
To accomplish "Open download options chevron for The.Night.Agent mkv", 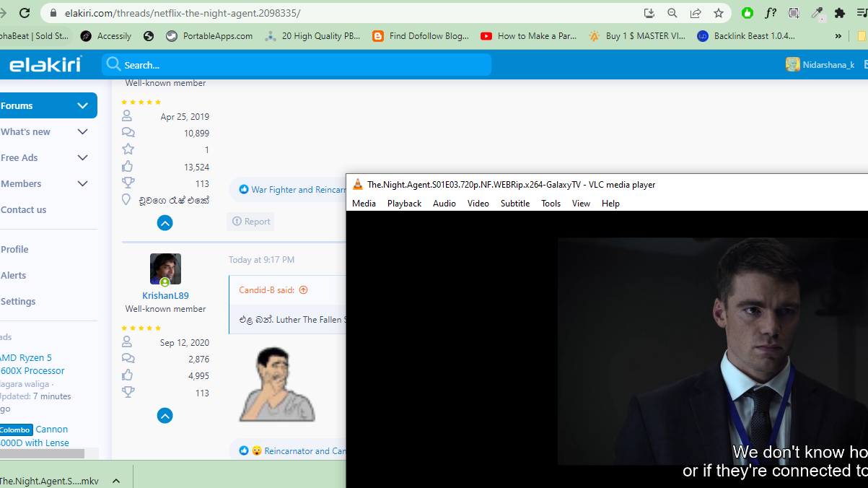I will pyautogui.click(x=116, y=481).
